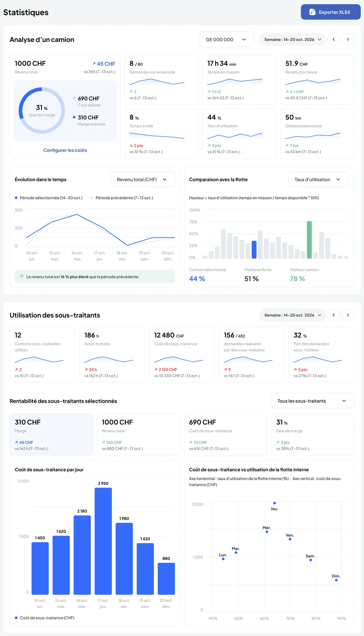This screenshot has width=364, height=636.
Task: Click the Dim. scatter point
Action: (x=336, y=580)
